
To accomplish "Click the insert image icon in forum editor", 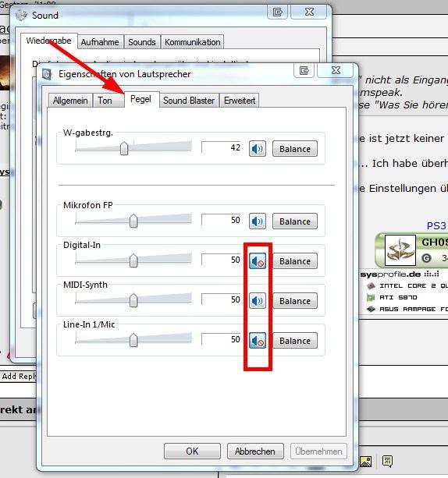I will 365,461.
